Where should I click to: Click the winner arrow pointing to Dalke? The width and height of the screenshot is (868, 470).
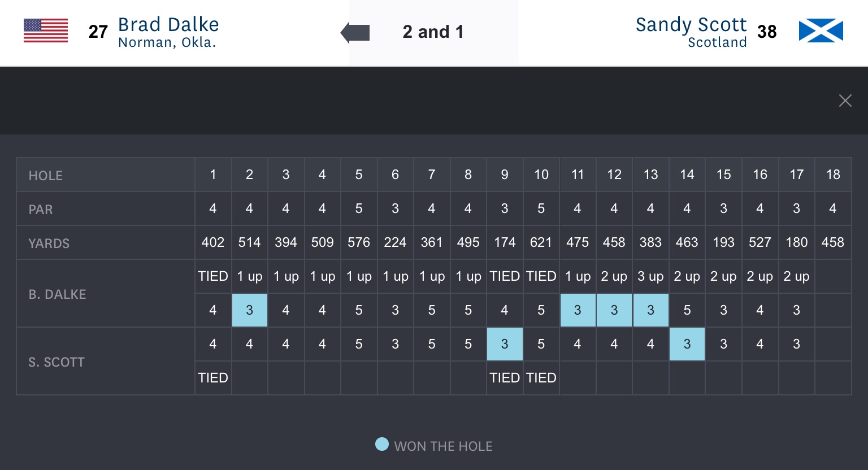pos(355,33)
